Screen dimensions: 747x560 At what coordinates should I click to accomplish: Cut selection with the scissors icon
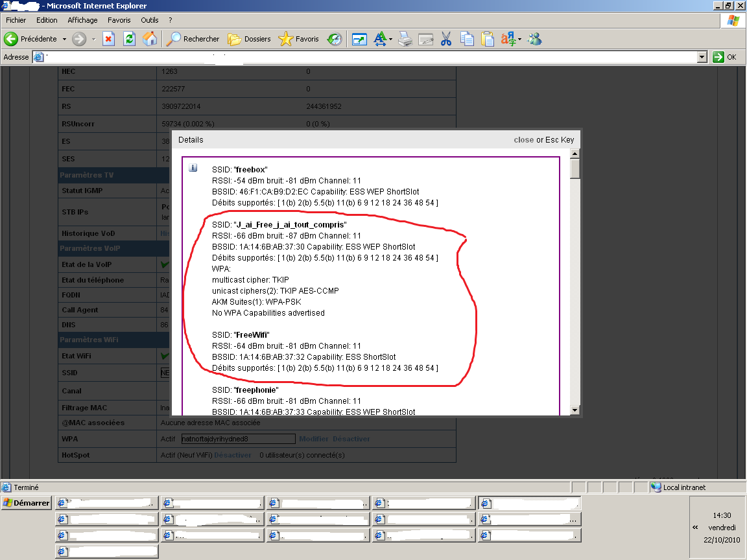446,39
